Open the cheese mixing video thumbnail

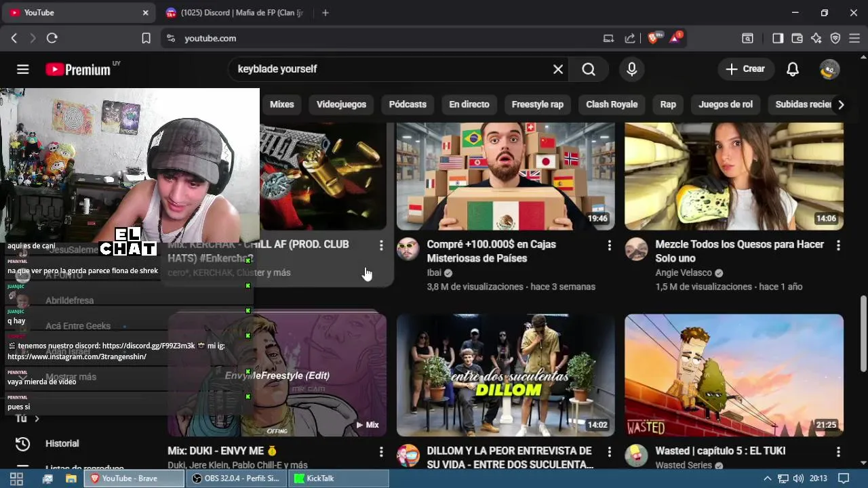click(x=734, y=176)
